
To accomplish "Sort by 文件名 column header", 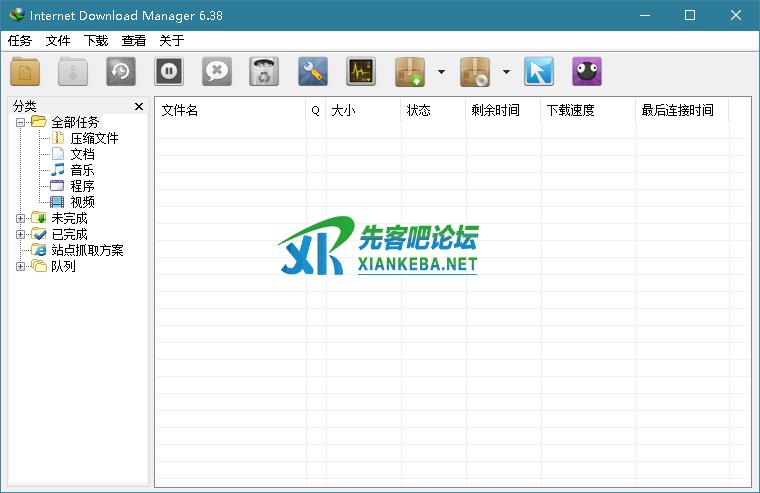I will point(230,110).
